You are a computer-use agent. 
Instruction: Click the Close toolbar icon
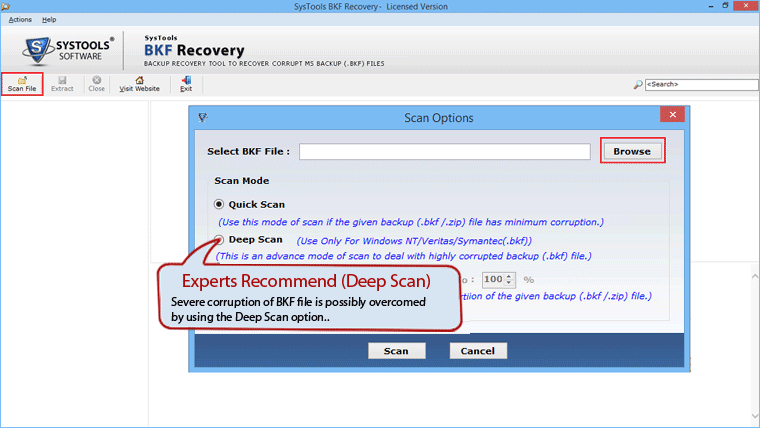coord(96,84)
